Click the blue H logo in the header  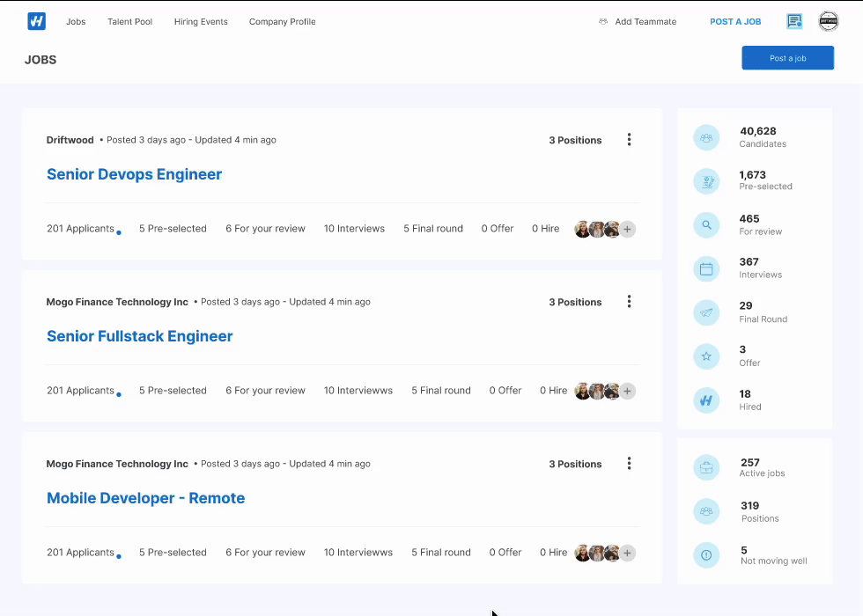(36, 21)
